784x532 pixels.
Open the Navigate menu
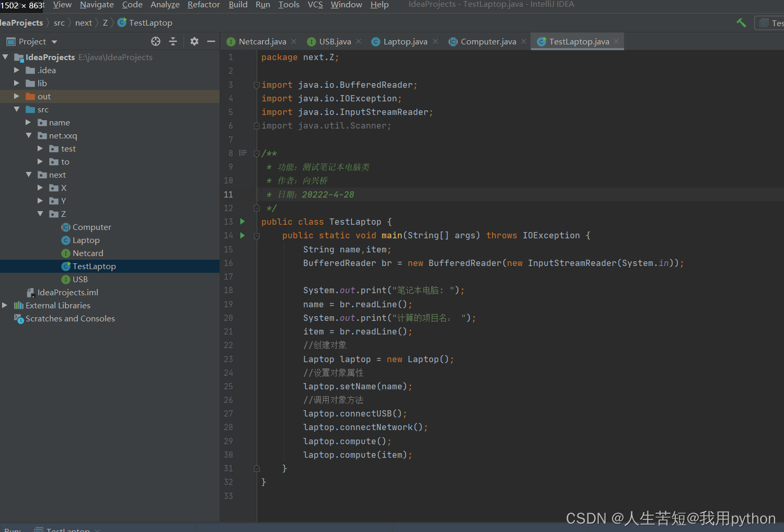97,5
